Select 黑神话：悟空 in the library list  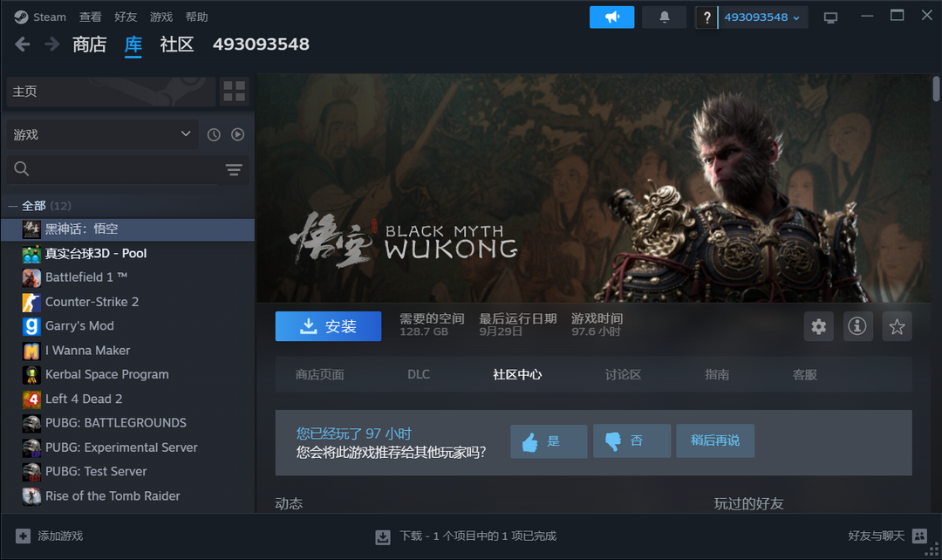tap(128, 229)
